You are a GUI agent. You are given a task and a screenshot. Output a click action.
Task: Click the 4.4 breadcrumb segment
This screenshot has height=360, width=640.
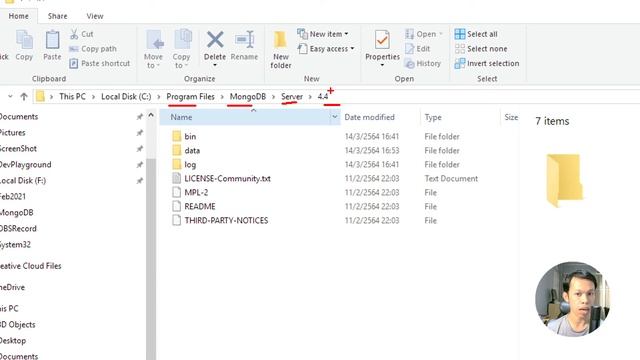coord(323,97)
